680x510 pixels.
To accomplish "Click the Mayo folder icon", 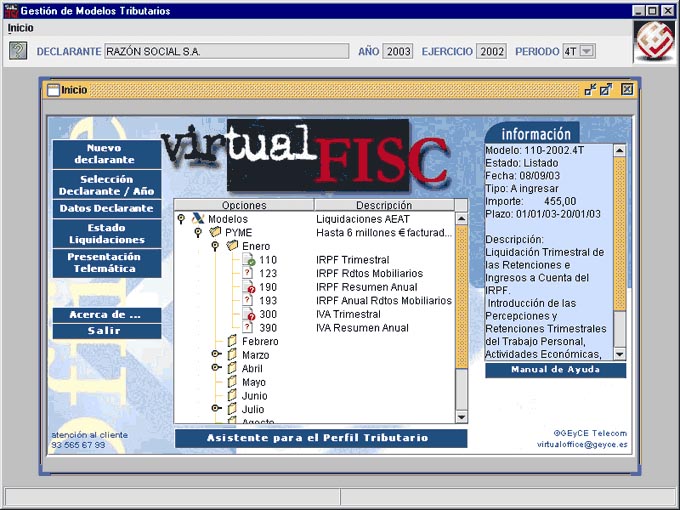I will [x=232, y=382].
